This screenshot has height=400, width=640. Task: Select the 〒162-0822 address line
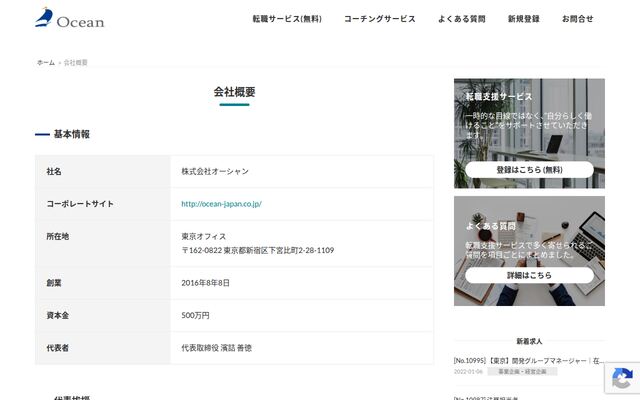click(x=258, y=250)
